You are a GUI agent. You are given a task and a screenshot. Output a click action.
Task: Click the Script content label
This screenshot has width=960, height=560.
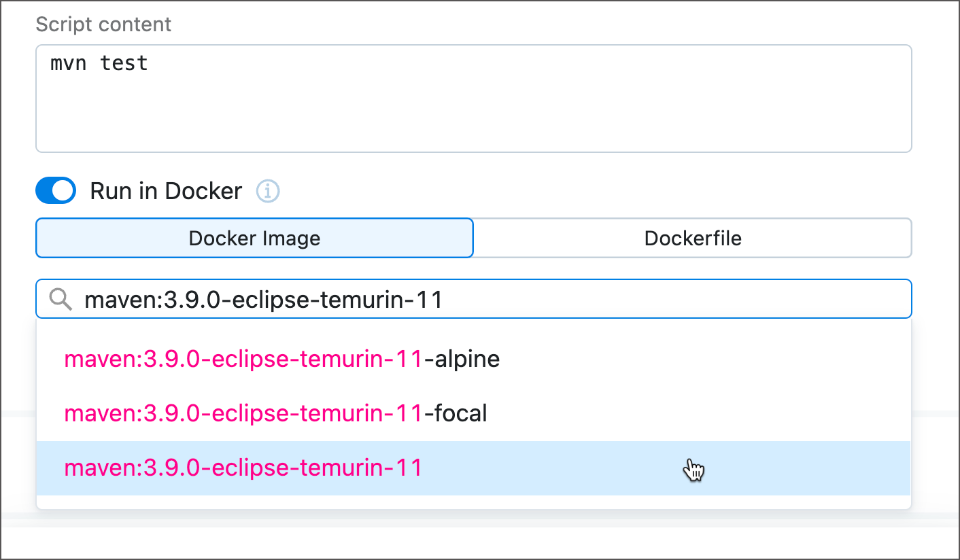pyautogui.click(x=103, y=24)
